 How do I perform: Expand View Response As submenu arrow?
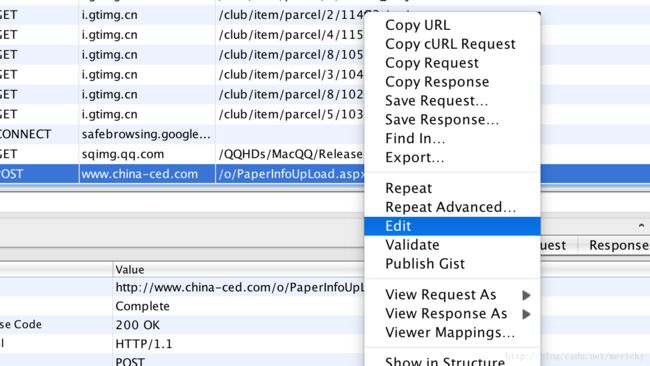[526, 314]
